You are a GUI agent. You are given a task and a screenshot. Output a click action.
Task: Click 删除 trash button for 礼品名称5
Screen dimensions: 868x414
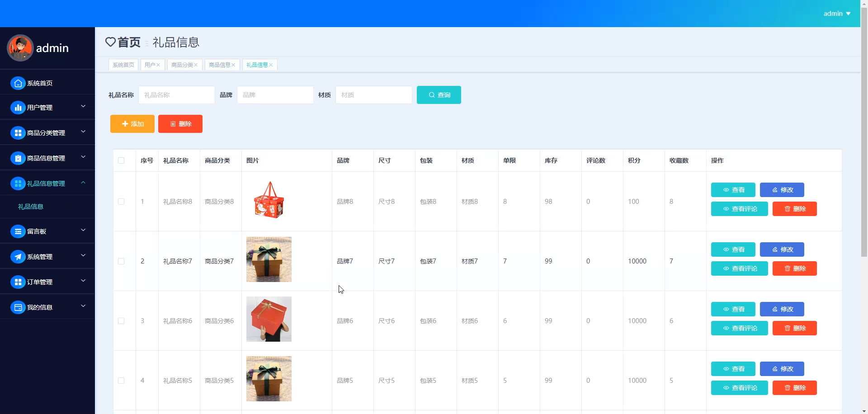point(795,388)
